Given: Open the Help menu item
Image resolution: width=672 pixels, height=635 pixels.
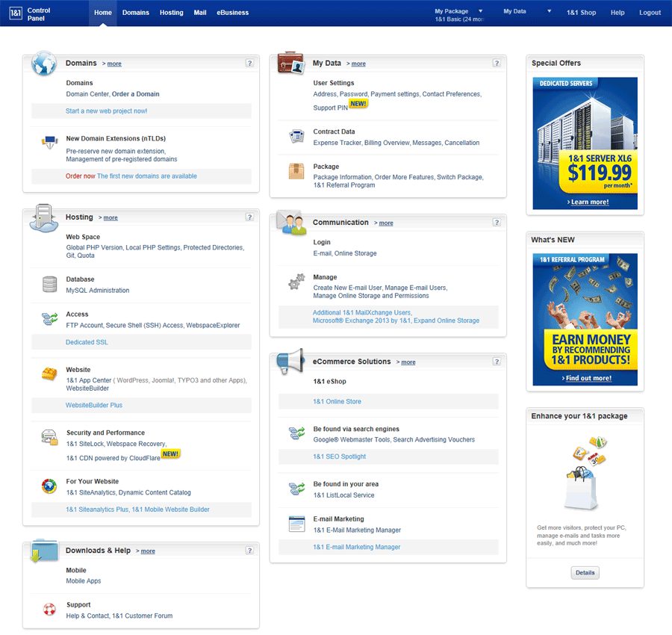Looking at the screenshot, I should [617, 13].
